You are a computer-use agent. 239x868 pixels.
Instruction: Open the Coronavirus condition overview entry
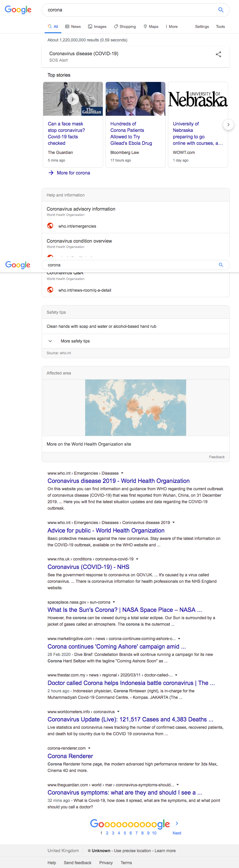pyautogui.click(x=80, y=241)
